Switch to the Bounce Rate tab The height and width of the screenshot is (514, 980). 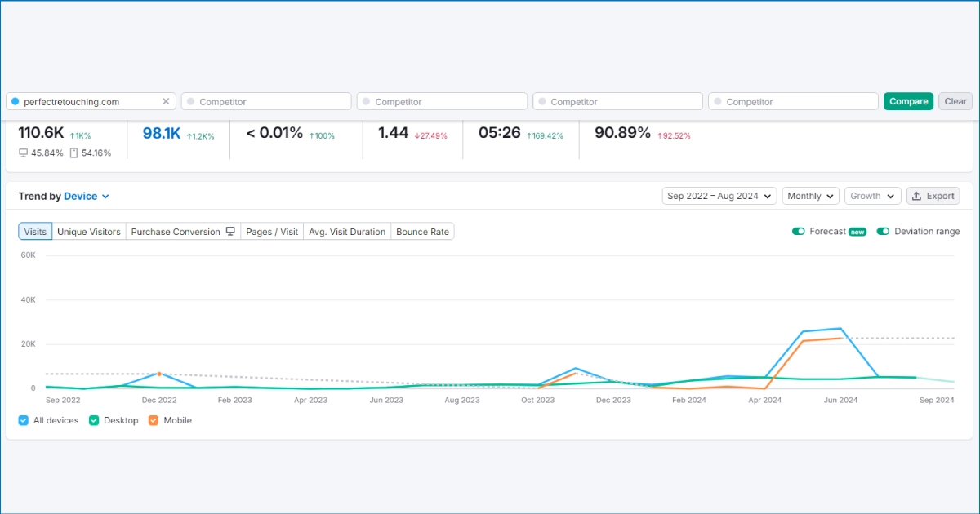tap(423, 232)
